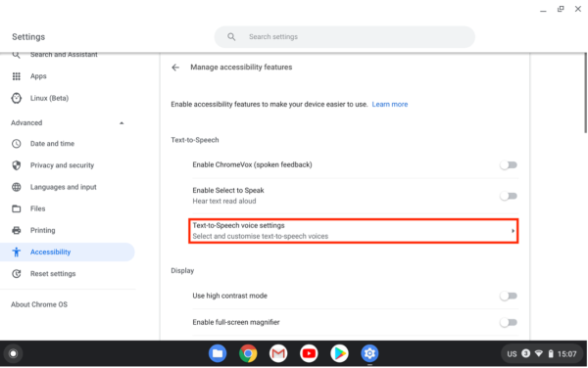Click the Settings gear icon on the shelf

click(x=369, y=353)
